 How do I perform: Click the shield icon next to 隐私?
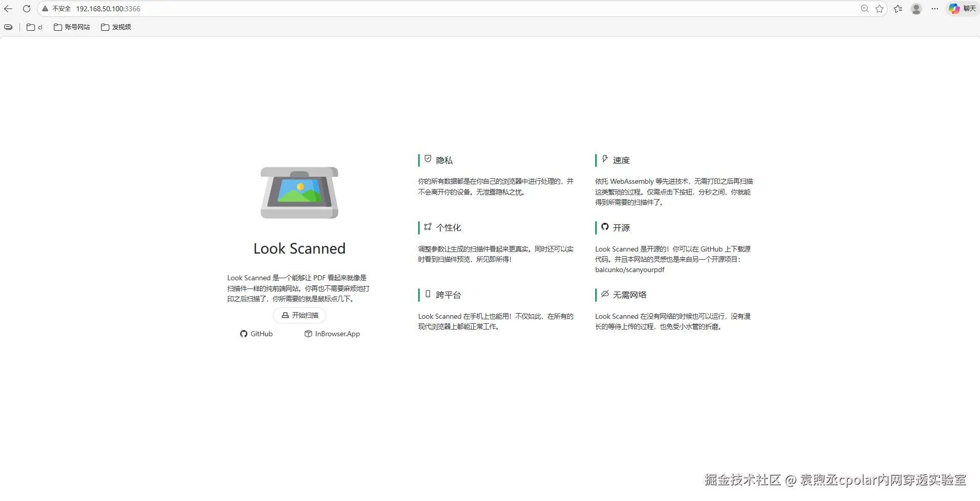pos(428,159)
